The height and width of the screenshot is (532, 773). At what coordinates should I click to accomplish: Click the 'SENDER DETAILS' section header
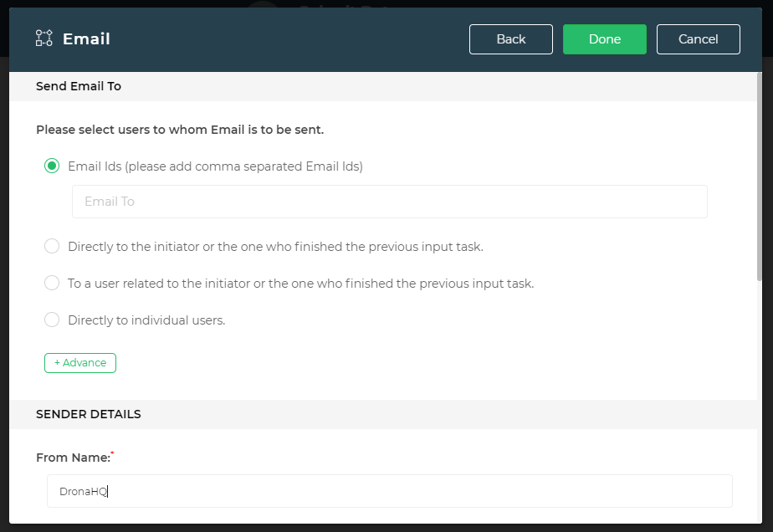click(x=88, y=414)
